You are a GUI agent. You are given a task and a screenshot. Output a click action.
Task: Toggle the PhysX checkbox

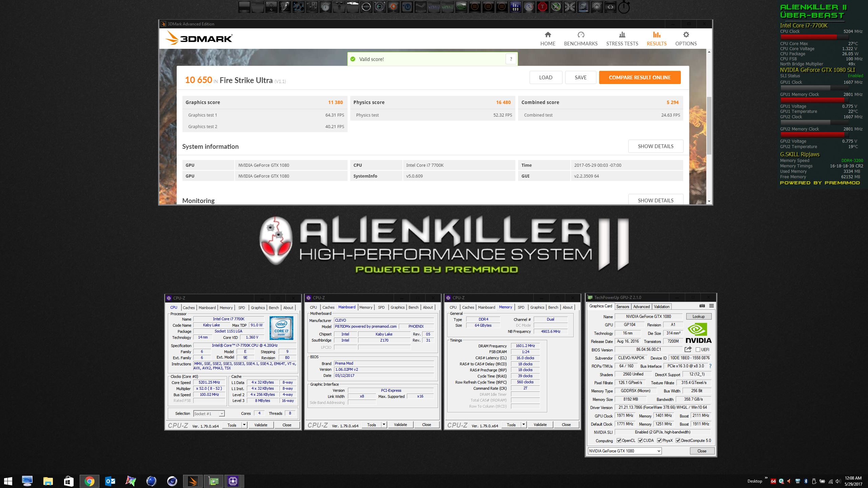pyautogui.click(x=659, y=441)
